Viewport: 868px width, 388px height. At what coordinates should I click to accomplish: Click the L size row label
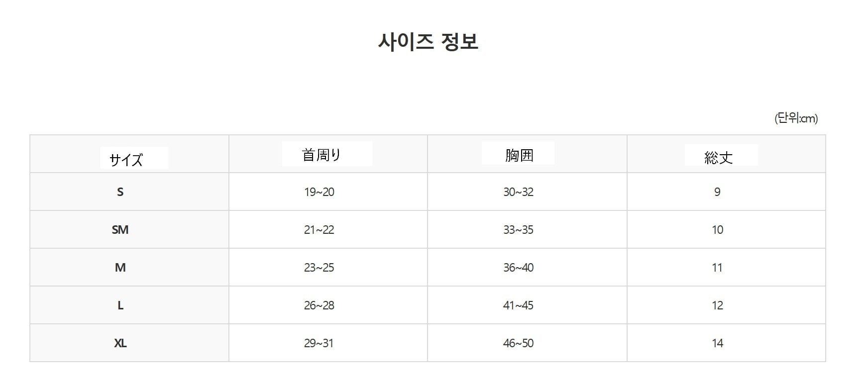[120, 305]
